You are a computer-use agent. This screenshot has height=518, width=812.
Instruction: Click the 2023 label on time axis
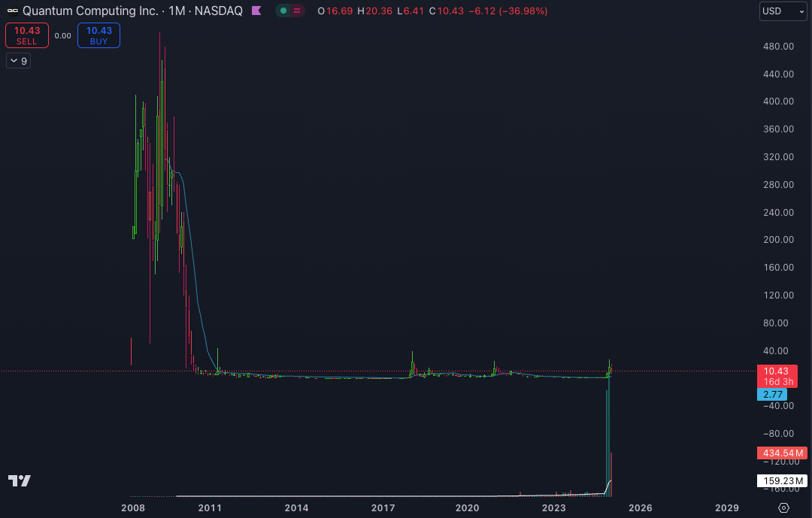click(x=553, y=508)
